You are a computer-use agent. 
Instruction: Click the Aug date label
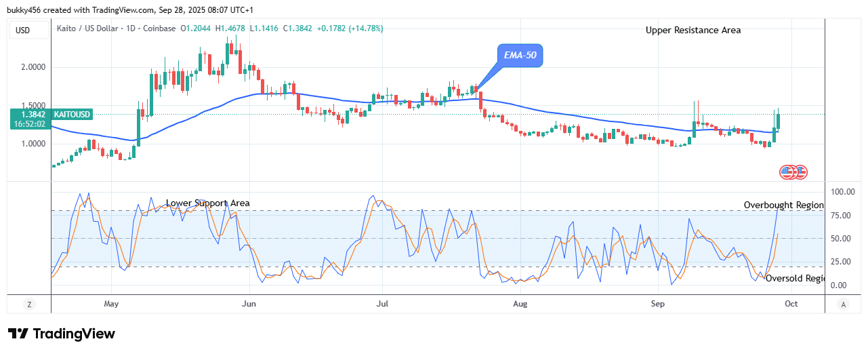pyautogui.click(x=520, y=304)
